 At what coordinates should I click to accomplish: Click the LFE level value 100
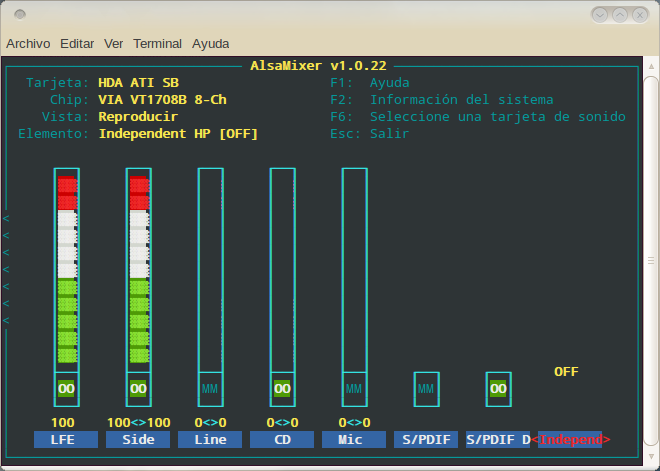click(x=63, y=422)
